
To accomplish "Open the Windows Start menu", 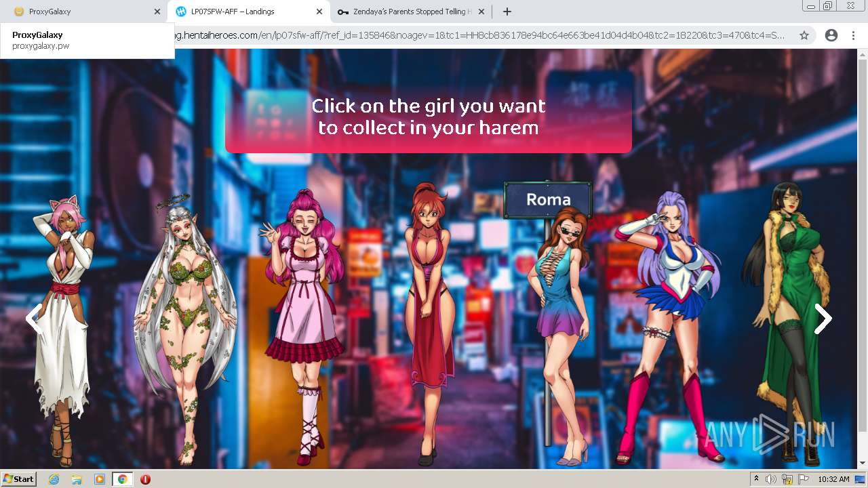I will [18, 479].
